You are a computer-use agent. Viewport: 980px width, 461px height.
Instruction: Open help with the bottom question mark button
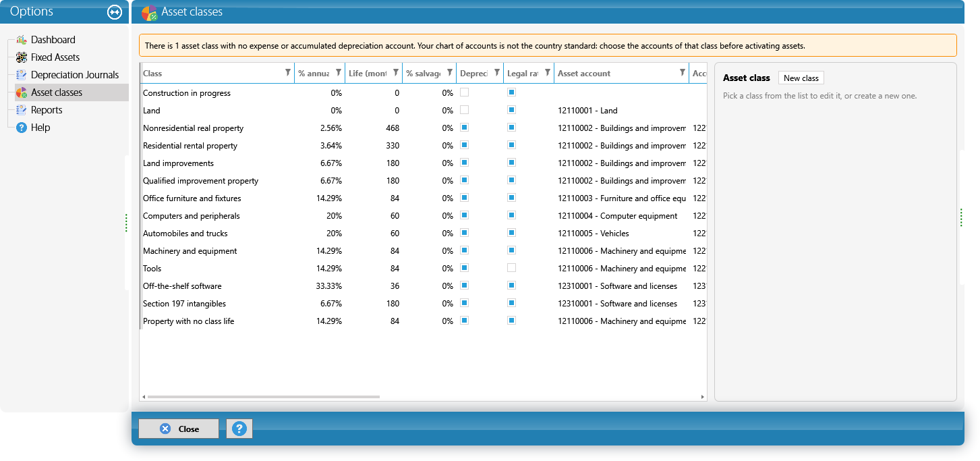(x=239, y=429)
